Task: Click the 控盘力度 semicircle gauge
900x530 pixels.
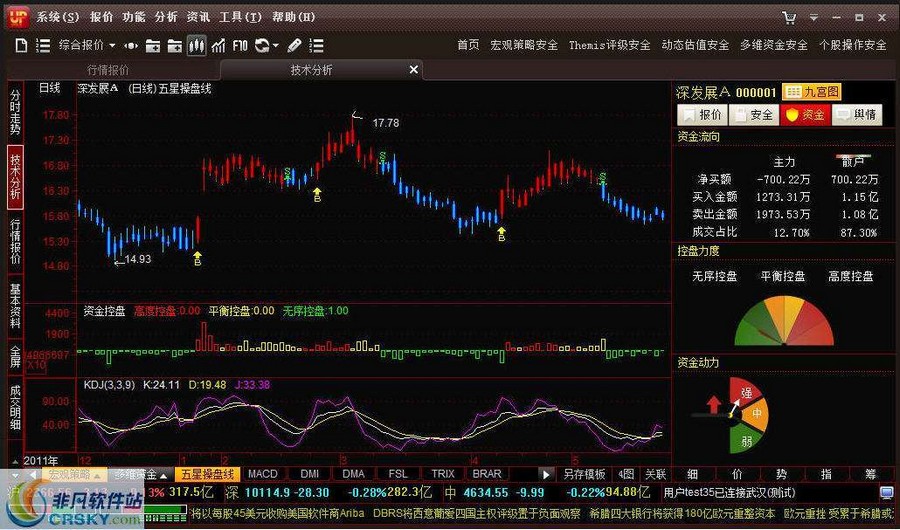Action: 783,324
